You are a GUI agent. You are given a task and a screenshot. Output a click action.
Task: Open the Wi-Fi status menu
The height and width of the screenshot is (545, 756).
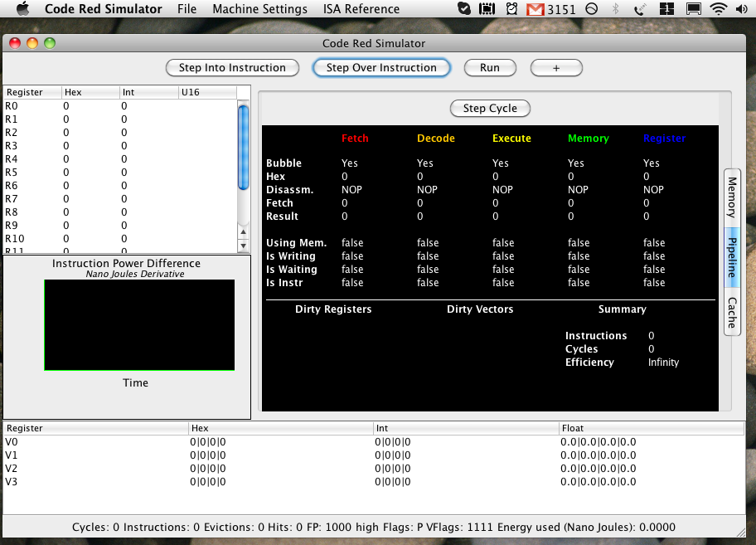pos(717,9)
